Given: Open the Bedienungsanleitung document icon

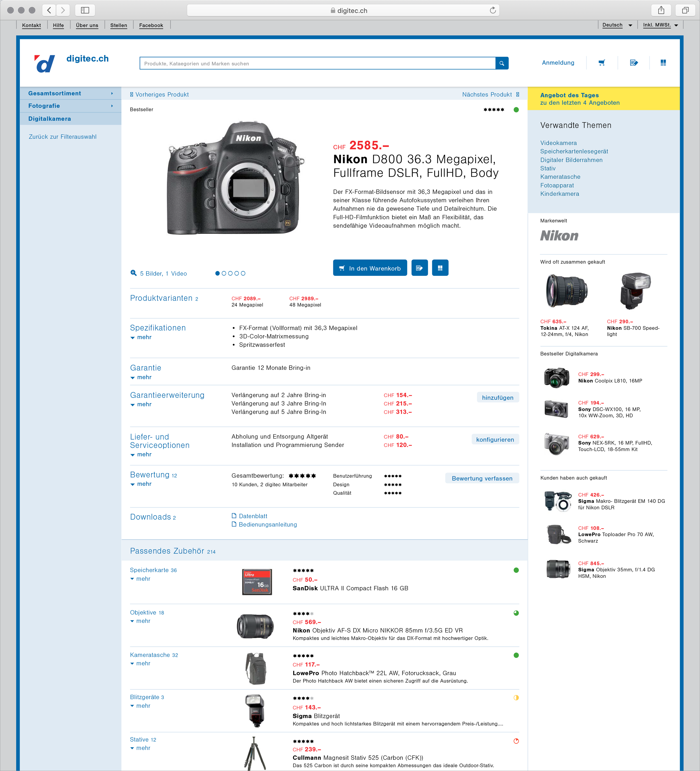Looking at the screenshot, I should 234,524.
